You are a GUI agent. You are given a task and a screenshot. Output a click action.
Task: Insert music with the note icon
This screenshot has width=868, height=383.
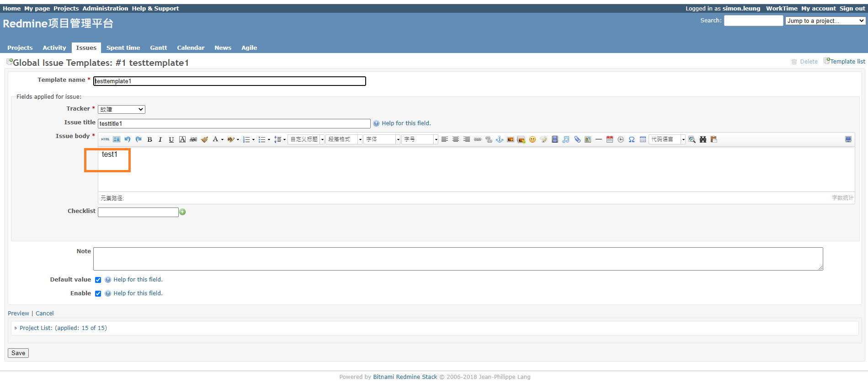coord(566,139)
